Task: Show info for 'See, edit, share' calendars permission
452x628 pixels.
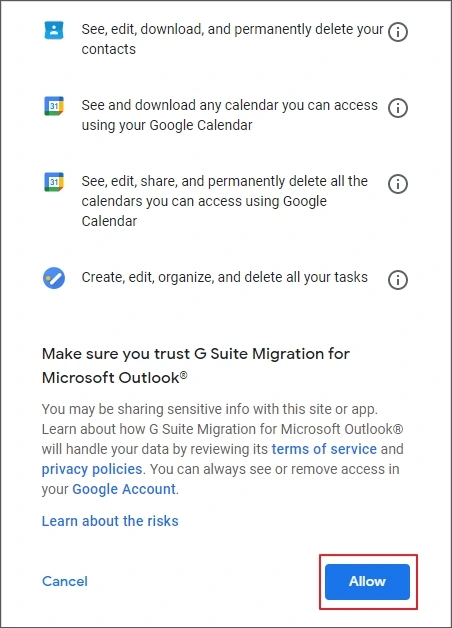Action: point(398,184)
